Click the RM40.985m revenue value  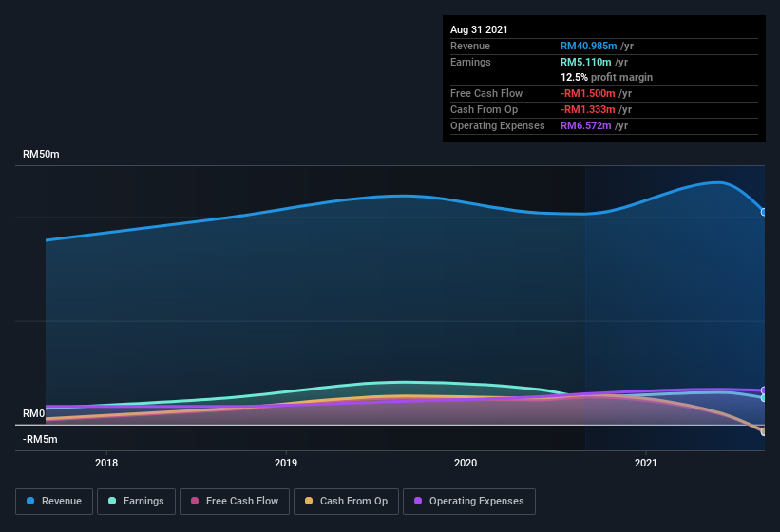click(x=588, y=46)
